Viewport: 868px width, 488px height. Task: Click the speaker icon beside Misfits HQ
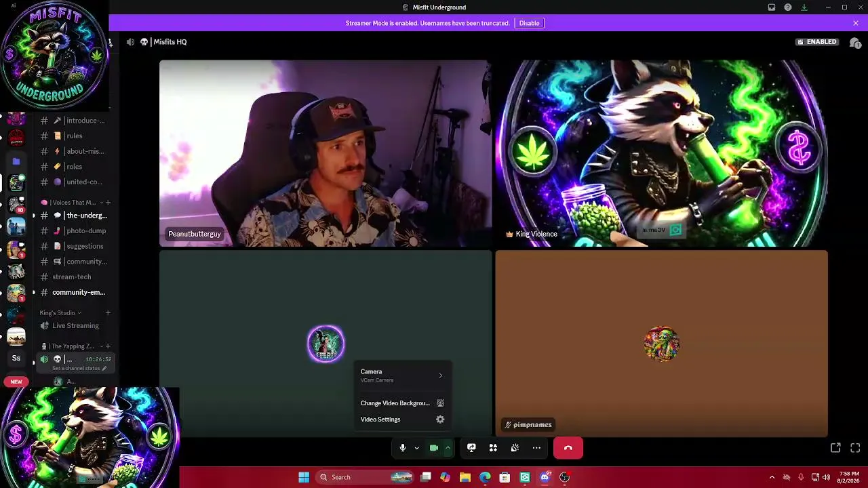[130, 42]
